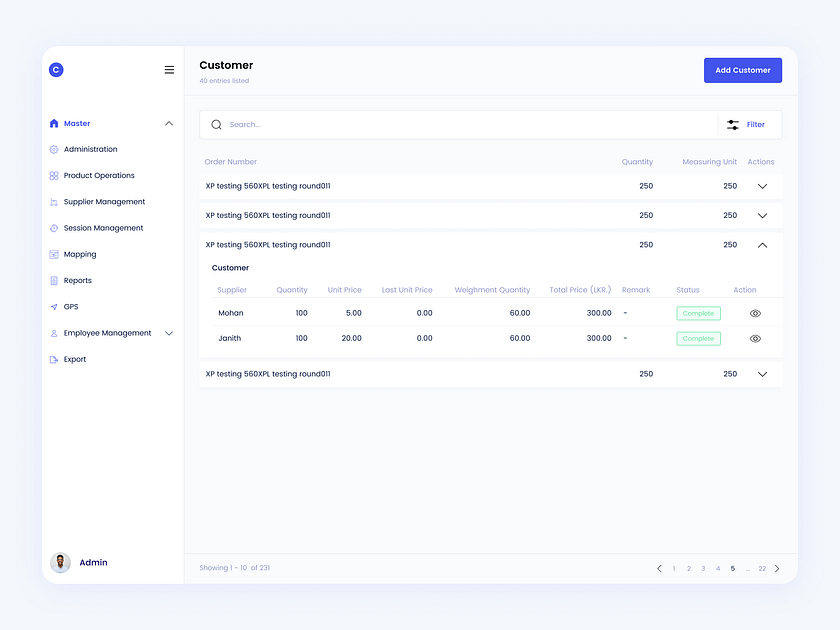Image resolution: width=840 pixels, height=630 pixels.
Task: Select current page 5
Action: [733, 568]
